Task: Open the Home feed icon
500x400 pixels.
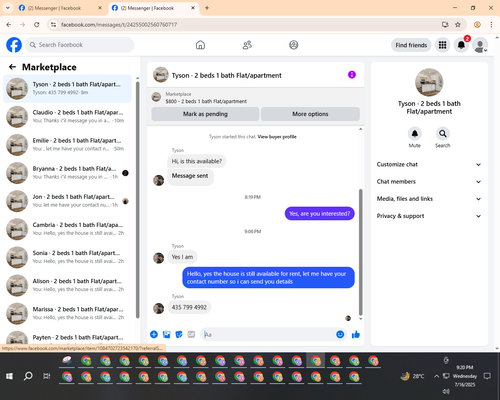Action: [200, 45]
